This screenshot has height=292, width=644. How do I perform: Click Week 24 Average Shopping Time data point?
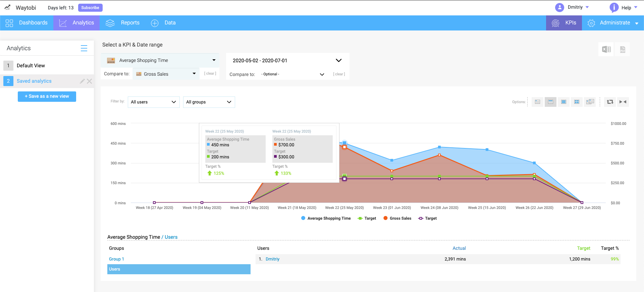coord(439,147)
